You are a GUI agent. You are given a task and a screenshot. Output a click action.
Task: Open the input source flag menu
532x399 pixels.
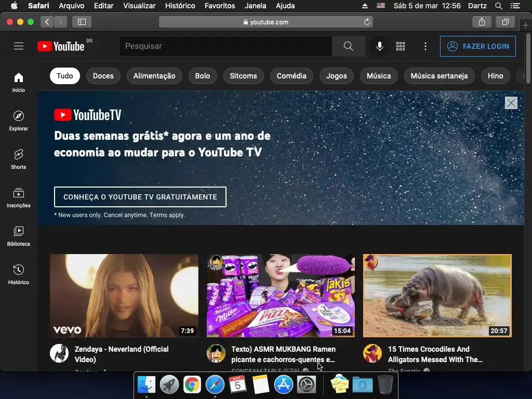click(x=381, y=6)
